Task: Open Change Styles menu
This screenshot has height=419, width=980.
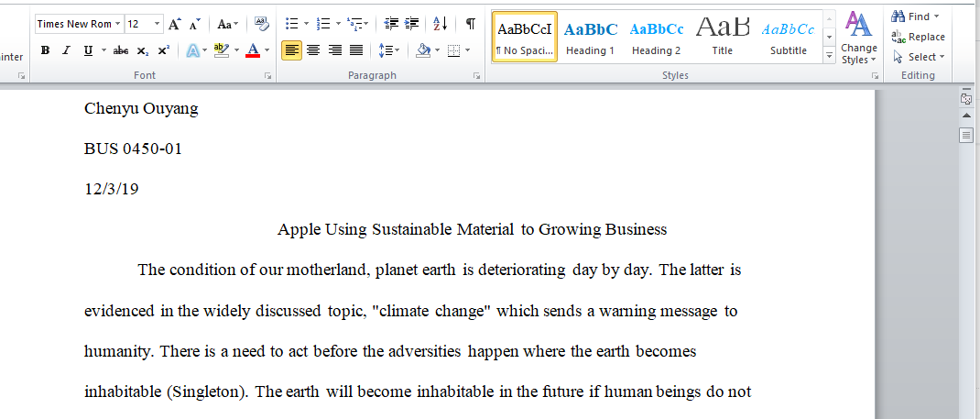Action: (x=859, y=37)
